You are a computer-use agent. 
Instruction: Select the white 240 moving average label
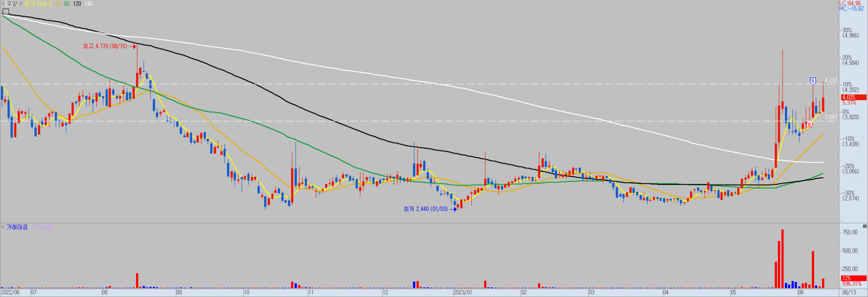click(x=89, y=4)
